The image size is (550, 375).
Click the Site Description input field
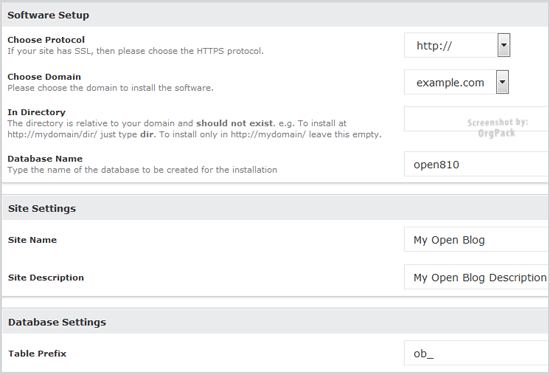477,277
